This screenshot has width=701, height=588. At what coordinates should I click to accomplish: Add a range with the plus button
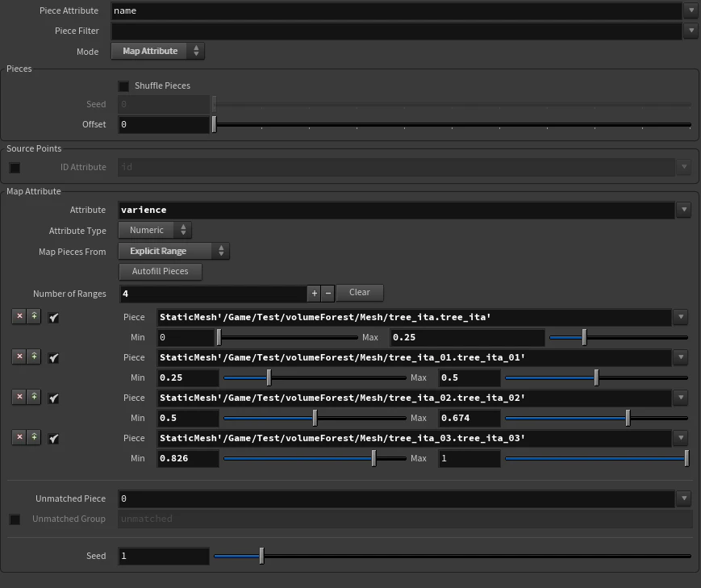tap(315, 294)
